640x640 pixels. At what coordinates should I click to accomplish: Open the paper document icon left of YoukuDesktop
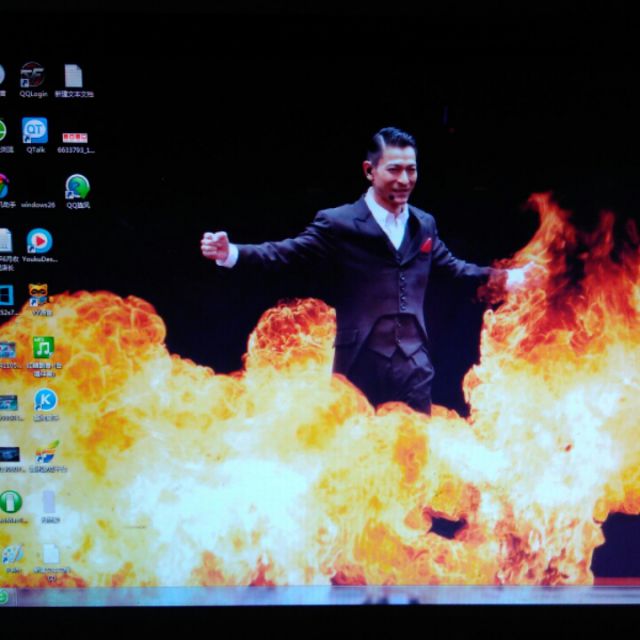pyautogui.click(x=5, y=241)
